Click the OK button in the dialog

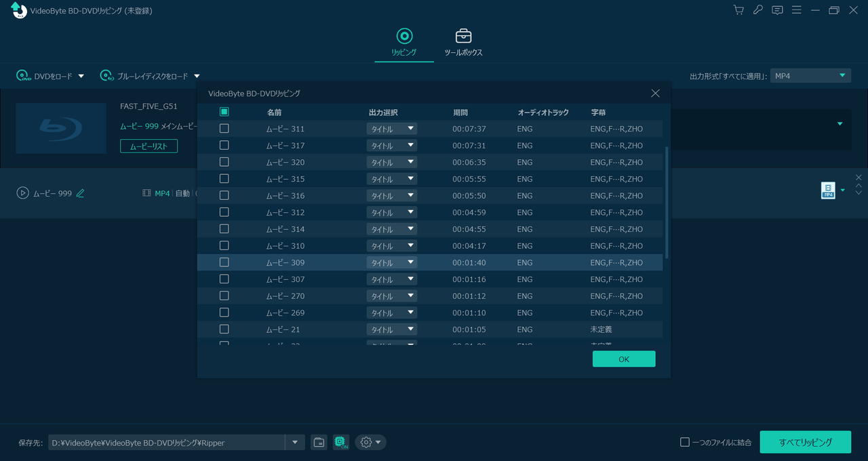point(623,359)
